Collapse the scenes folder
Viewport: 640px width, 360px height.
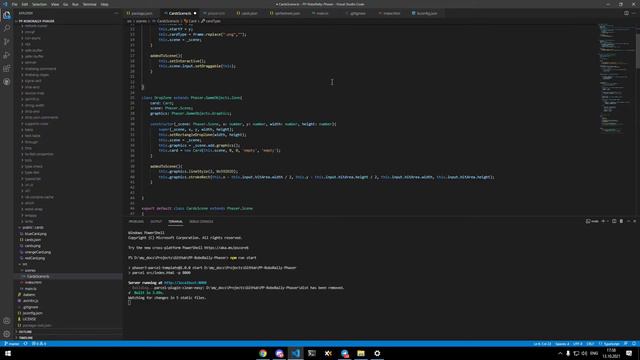click(69, 270)
